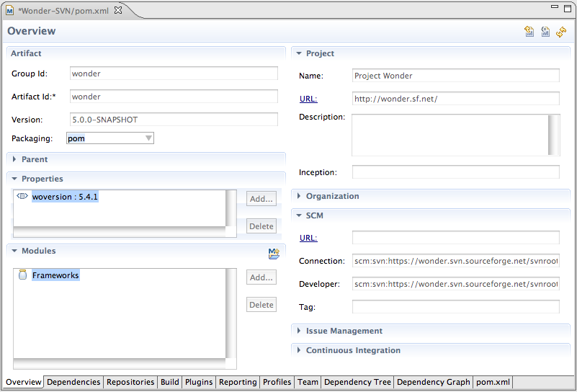Switch to the Repositories tab
The height and width of the screenshot is (392, 577).
pyautogui.click(x=130, y=382)
